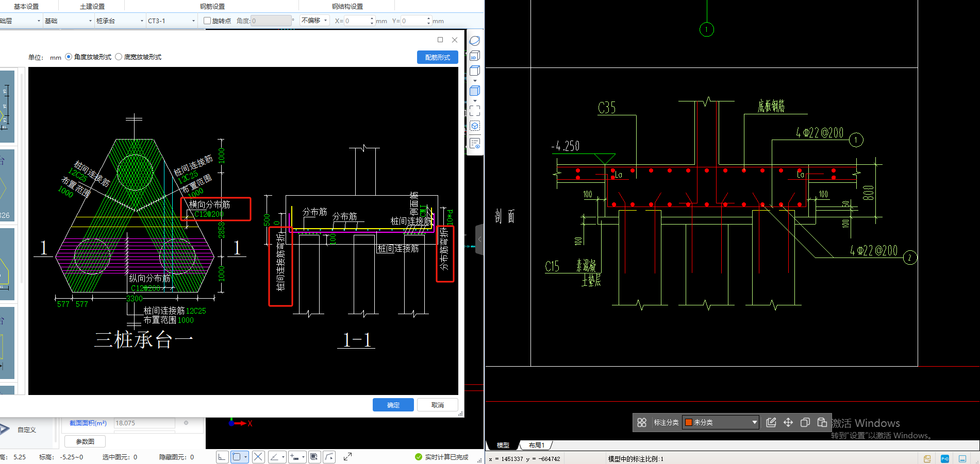Switch to the 布局1 tab in the CAD window

537,445
